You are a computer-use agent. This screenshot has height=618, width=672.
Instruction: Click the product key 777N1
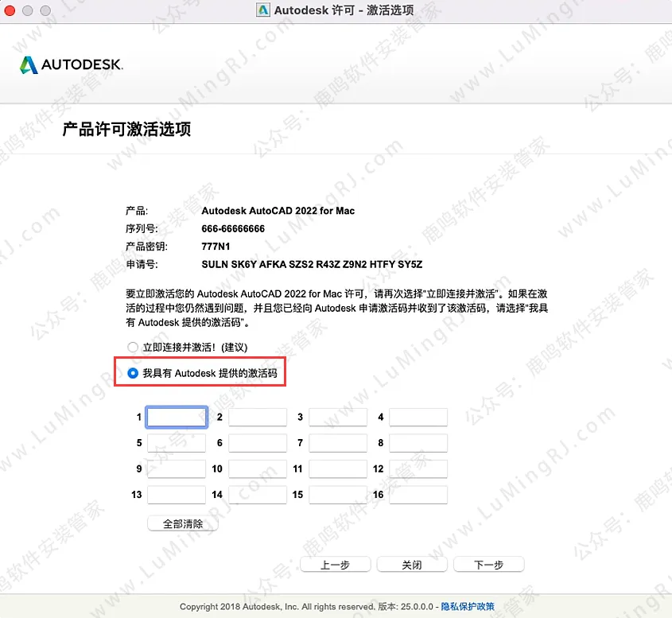pos(216,247)
